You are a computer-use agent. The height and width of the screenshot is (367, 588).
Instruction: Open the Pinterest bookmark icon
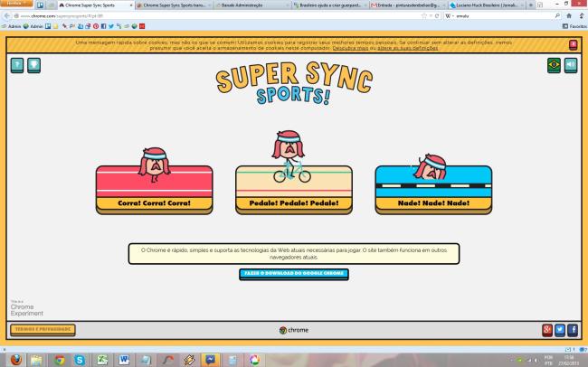point(96,26)
